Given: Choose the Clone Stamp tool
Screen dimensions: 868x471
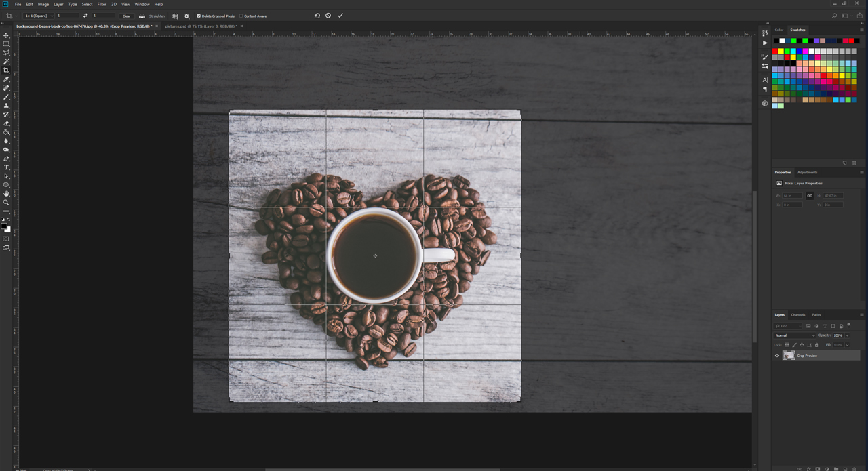Looking at the screenshot, I should (x=6, y=106).
